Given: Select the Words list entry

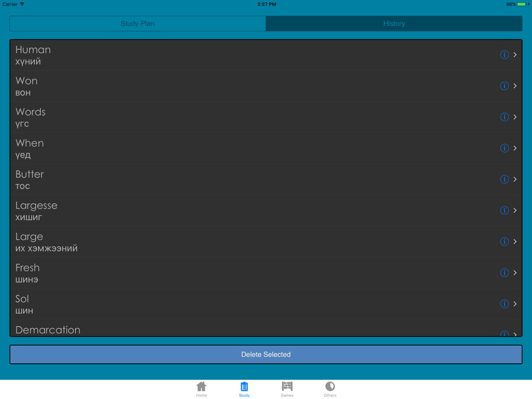Looking at the screenshot, I should [x=266, y=117].
